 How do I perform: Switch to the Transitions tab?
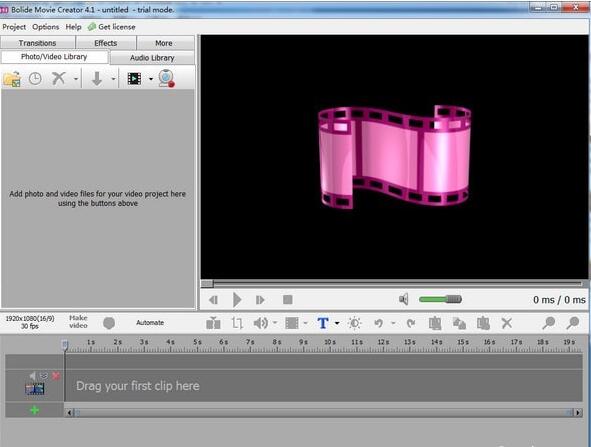tap(37, 43)
